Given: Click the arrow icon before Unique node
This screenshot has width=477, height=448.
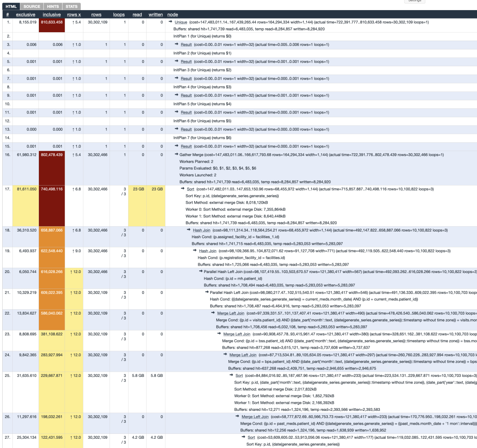Looking at the screenshot, I should pyautogui.click(x=170, y=22).
